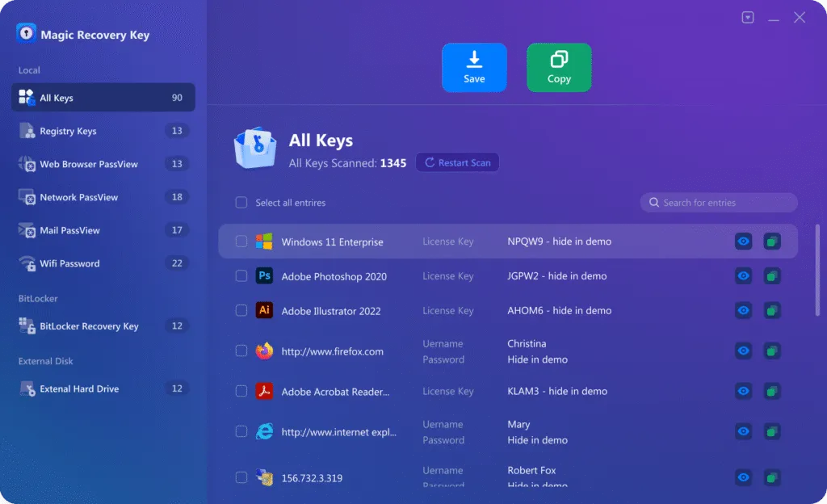The width and height of the screenshot is (827, 504).
Task: Open Web Browser PassView category
Action: [x=103, y=164]
